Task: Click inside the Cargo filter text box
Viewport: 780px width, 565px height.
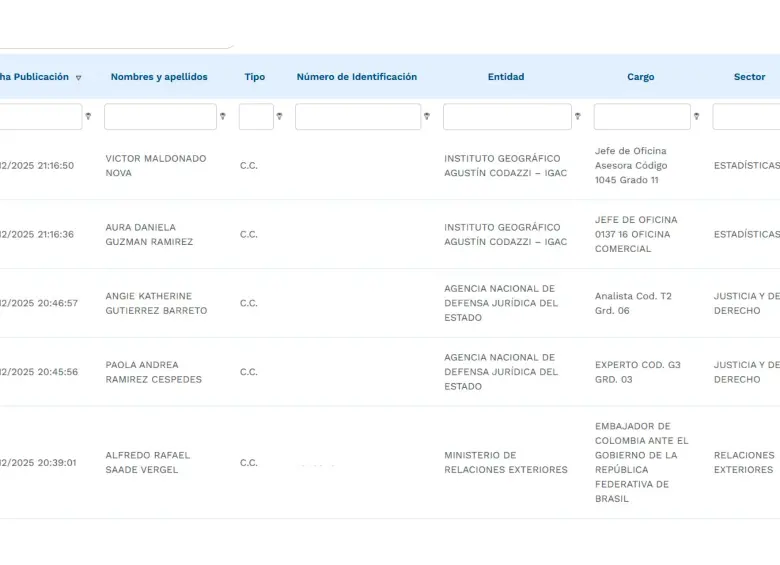Action: pos(642,117)
